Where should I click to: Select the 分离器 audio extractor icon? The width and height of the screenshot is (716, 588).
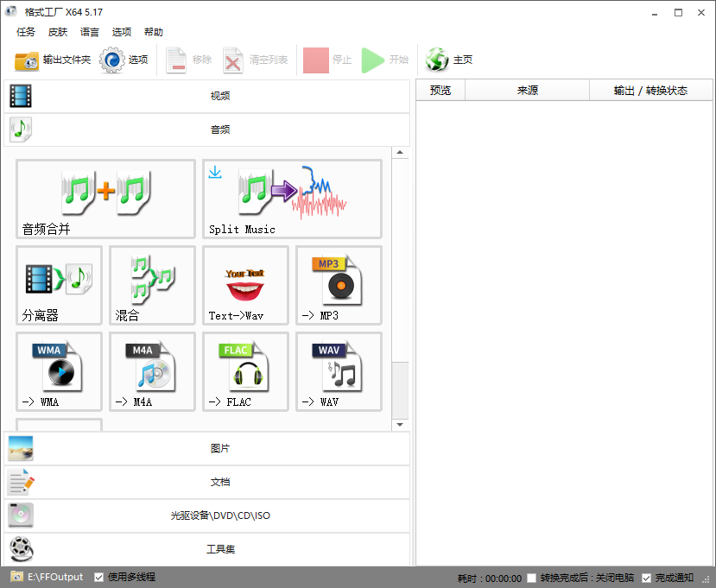pos(59,285)
